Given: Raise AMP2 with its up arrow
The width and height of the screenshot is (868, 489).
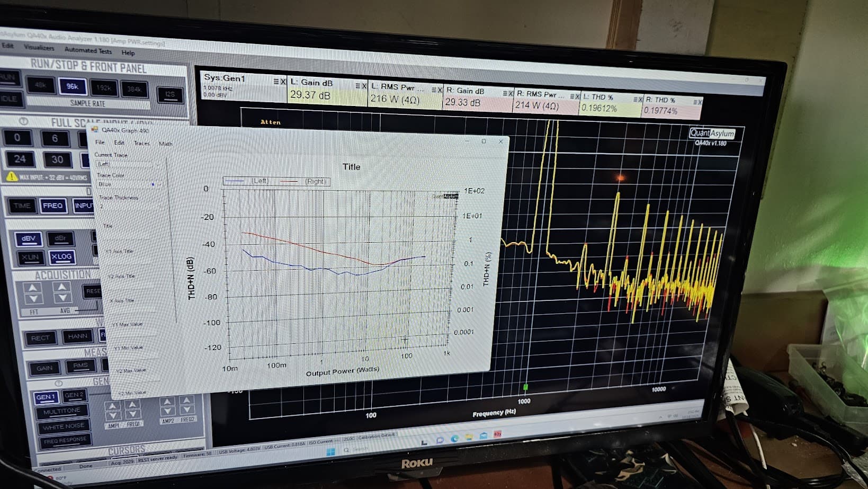Looking at the screenshot, I should coord(167,402).
